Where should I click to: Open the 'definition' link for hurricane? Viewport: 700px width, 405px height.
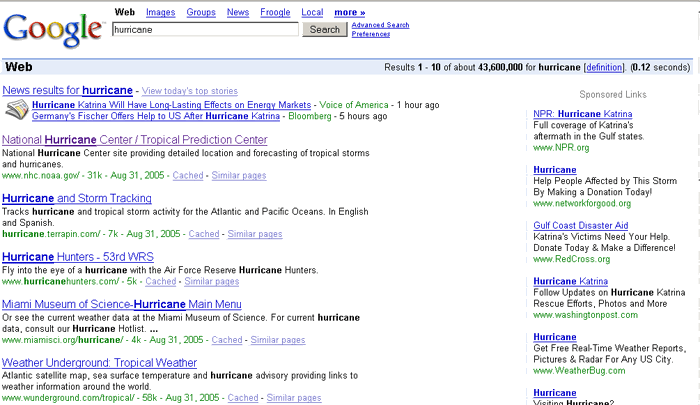[604, 67]
